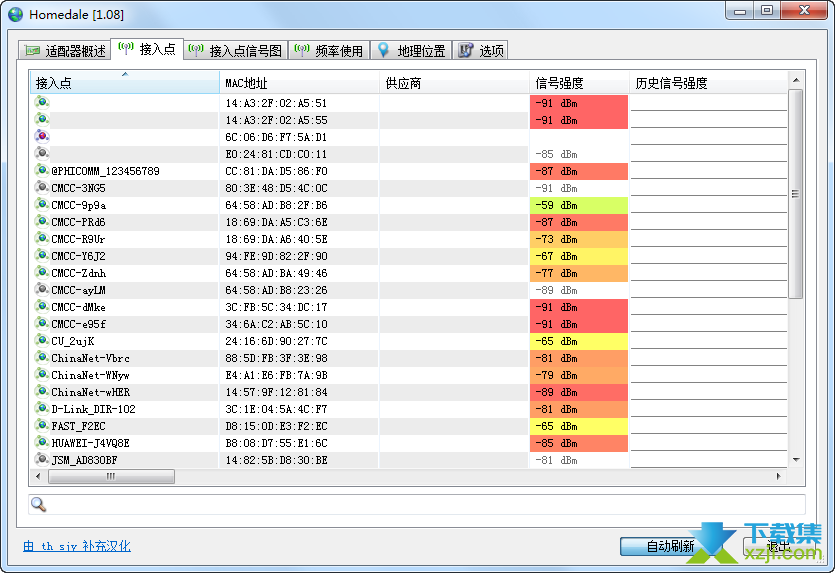Switch to the 频率使用 tab

[x=329, y=51]
